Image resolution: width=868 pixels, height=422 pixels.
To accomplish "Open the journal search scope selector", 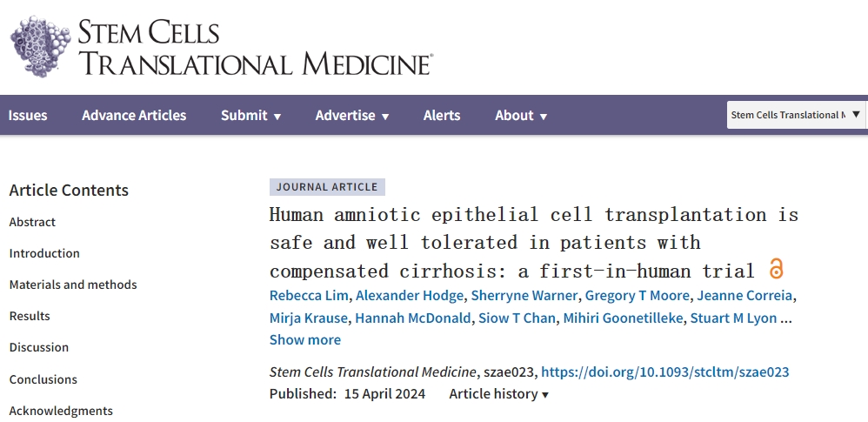I will tap(796, 115).
